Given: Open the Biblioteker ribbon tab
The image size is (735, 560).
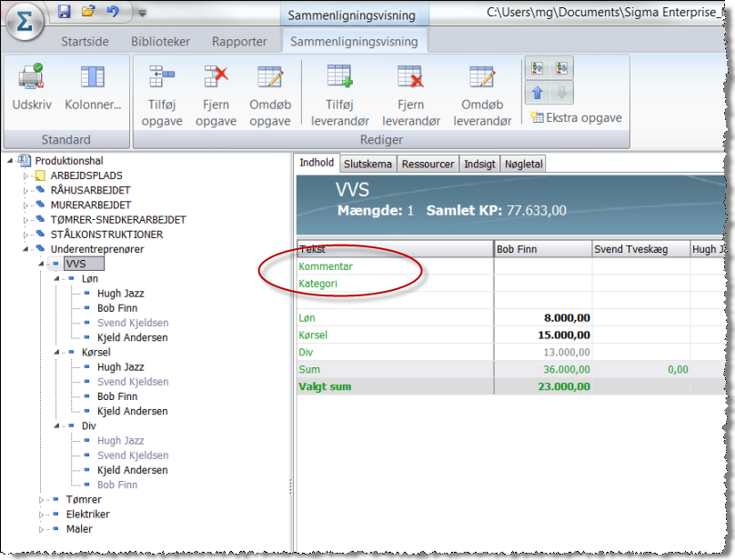Looking at the screenshot, I should 160,42.
